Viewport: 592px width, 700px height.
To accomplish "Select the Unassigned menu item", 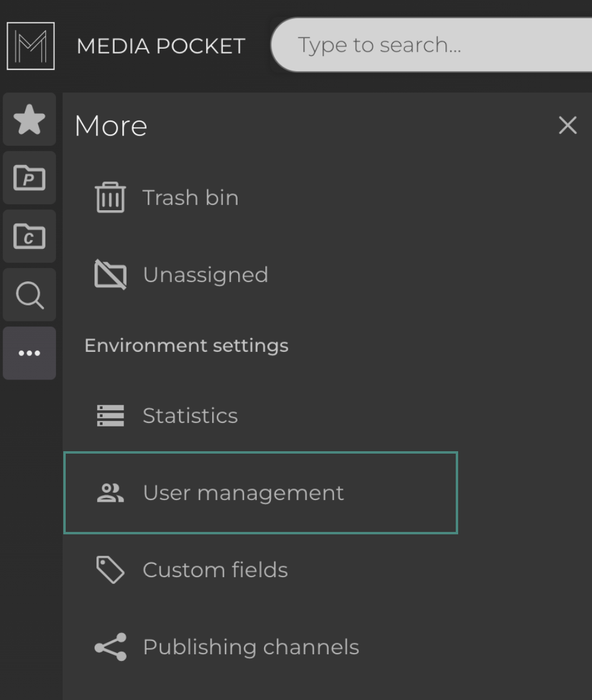I will 205,275.
